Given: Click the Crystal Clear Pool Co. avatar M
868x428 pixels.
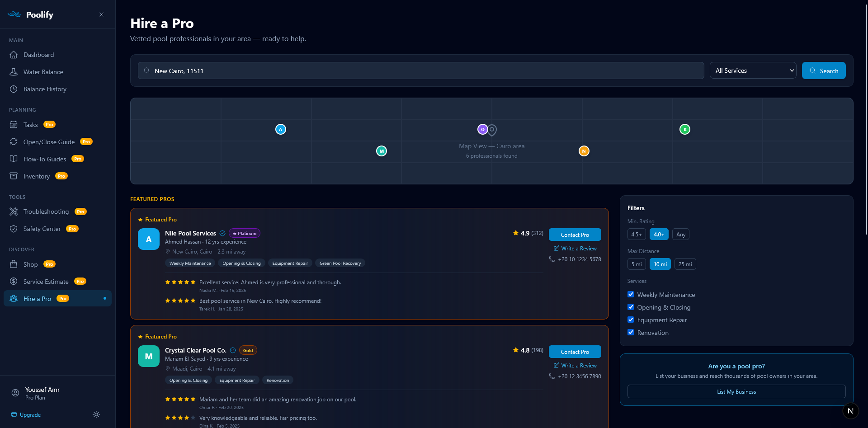Looking at the screenshot, I should (149, 356).
